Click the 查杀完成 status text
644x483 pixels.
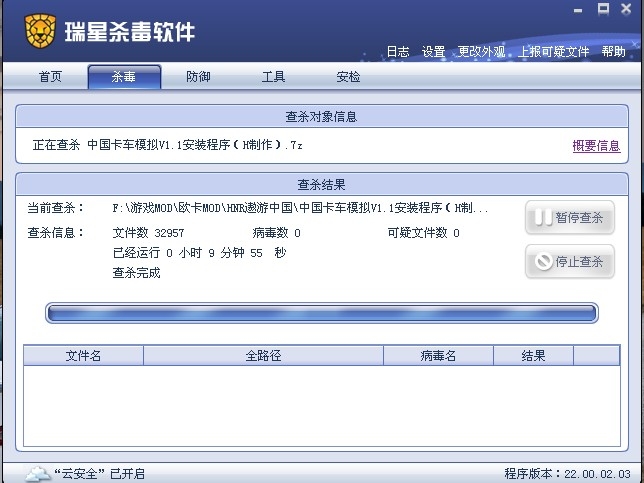click(x=136, y=273)
